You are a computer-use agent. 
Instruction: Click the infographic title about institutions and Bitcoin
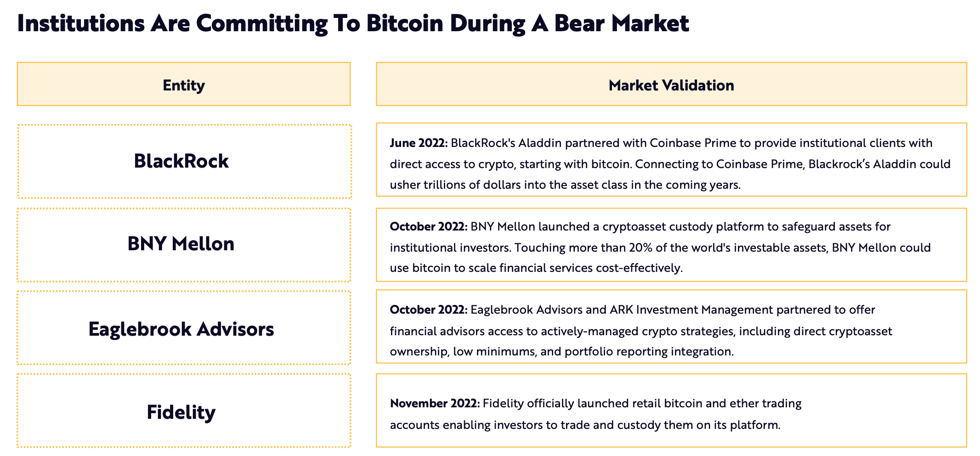(x=353, y=24)
